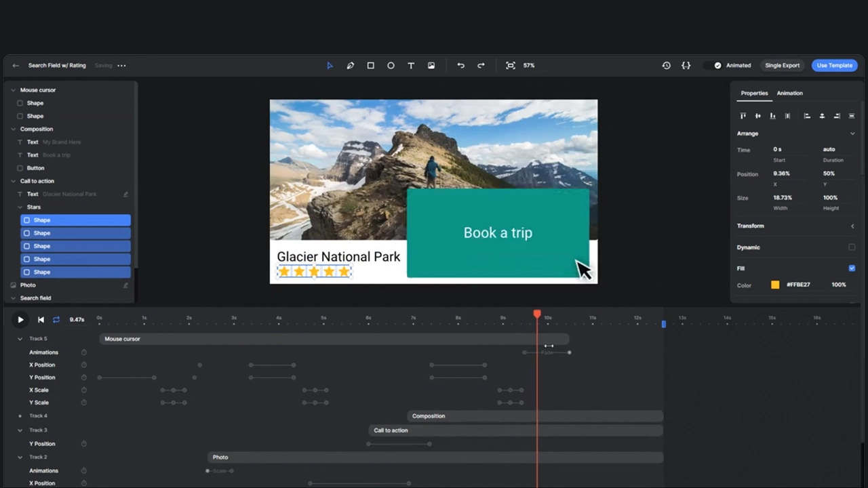Click the 57% zoom level
This screenshot has width=868, height=488.
pyautogui.click(x=529, y=66)
